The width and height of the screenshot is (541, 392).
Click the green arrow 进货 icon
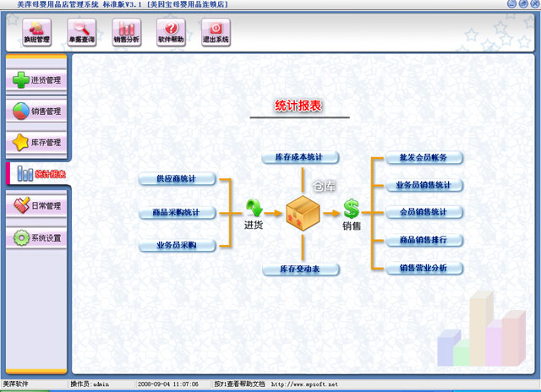254,209
